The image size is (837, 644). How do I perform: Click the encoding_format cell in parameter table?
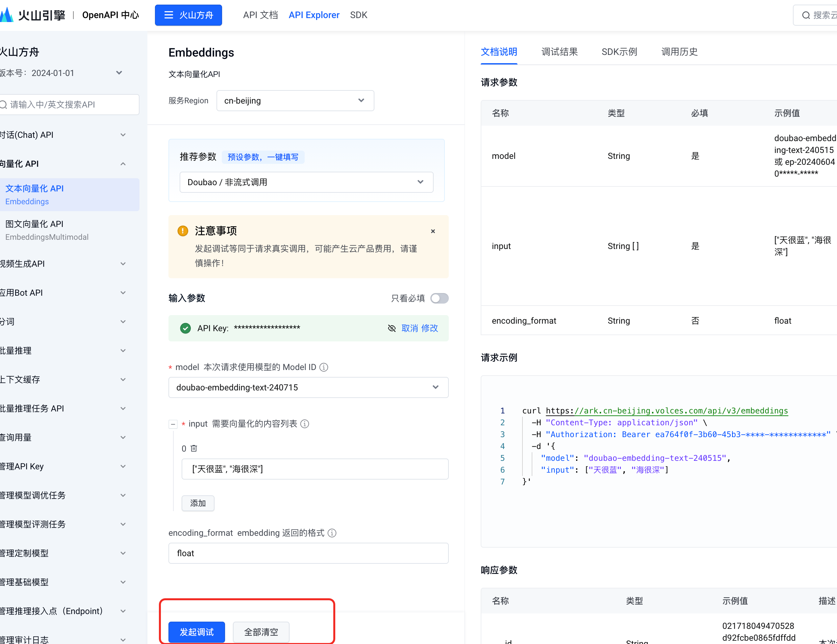523,321
